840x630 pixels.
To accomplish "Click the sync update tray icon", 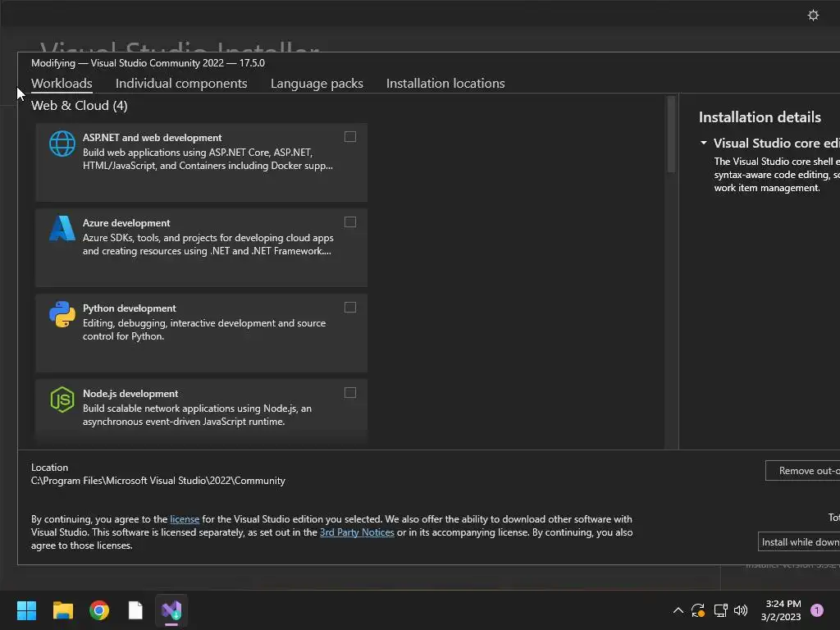I will click(698, 610).
